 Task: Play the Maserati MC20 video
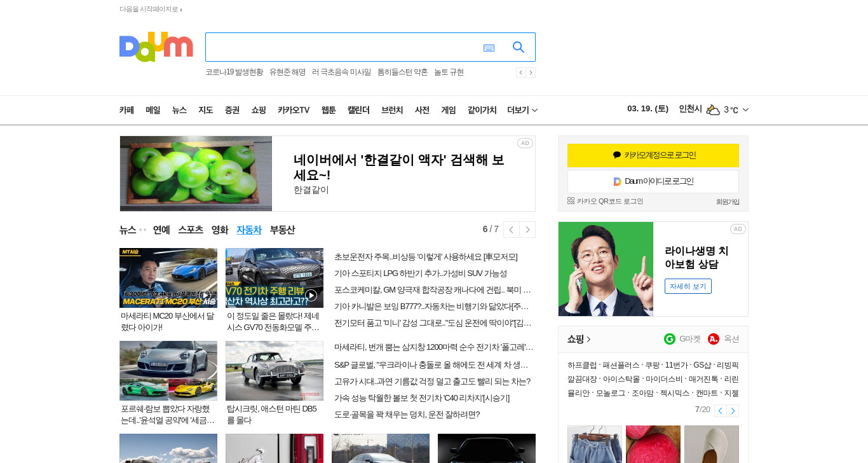point(205,295)
